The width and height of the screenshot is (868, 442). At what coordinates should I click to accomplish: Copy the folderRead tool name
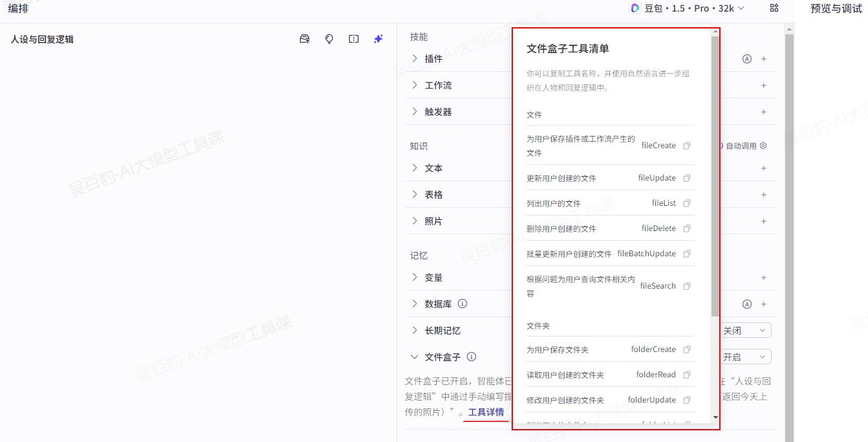pos(687,375)
